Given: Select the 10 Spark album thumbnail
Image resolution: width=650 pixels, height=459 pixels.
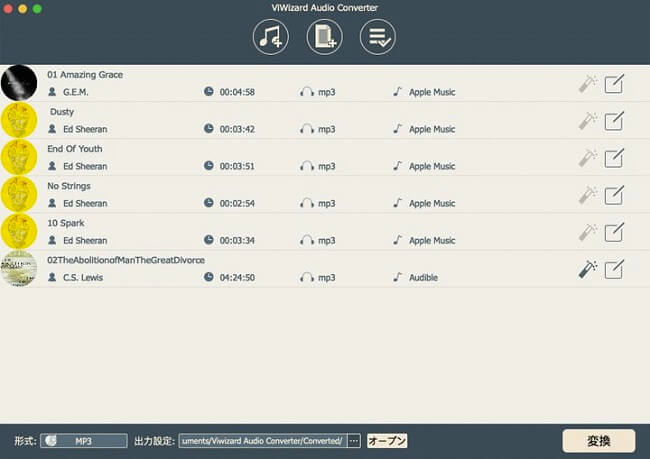Looking at the screenshot, I should click(x=19, y=231).
